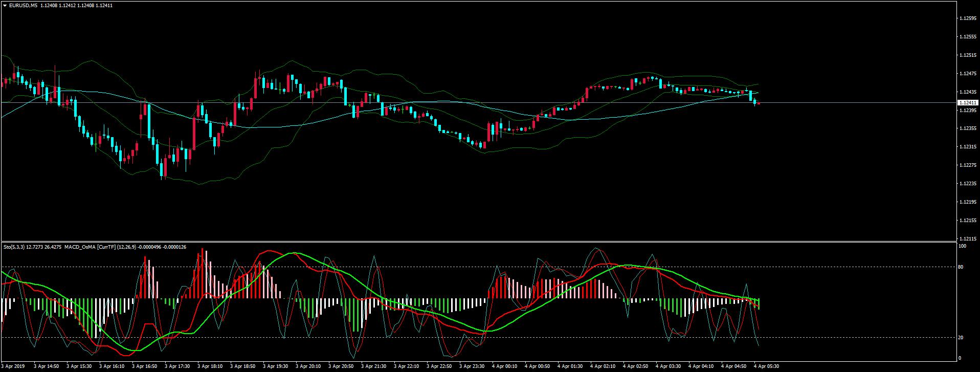The image size is (980, 372).
Task: Click the 3 Apr 17:30 time label
Action: (177, 366)
